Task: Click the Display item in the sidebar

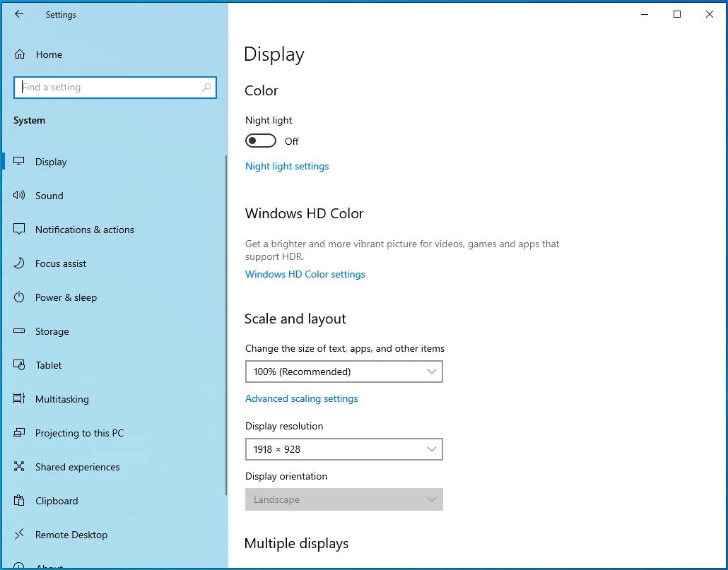Action: (x=115, y=162)
